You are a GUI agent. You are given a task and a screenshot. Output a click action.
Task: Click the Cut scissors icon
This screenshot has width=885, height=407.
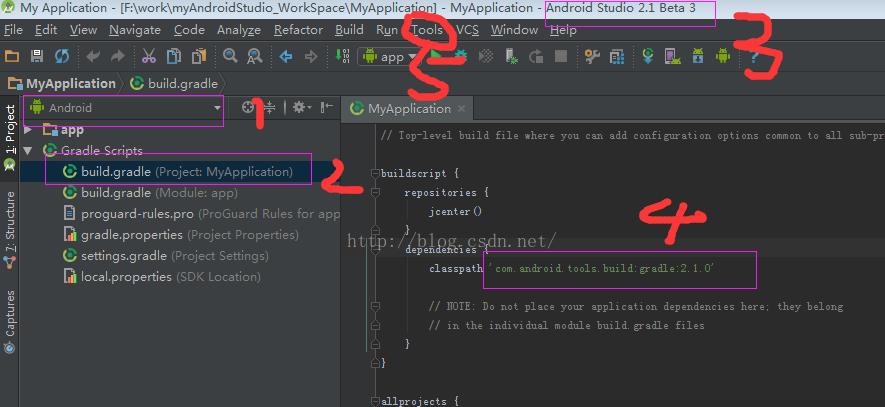coord(148,56)
